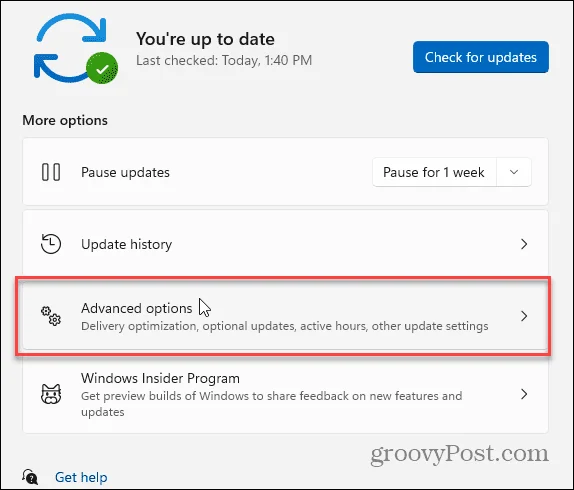
Task: Click the Pause updates label
Action: [x=125, y=172]
